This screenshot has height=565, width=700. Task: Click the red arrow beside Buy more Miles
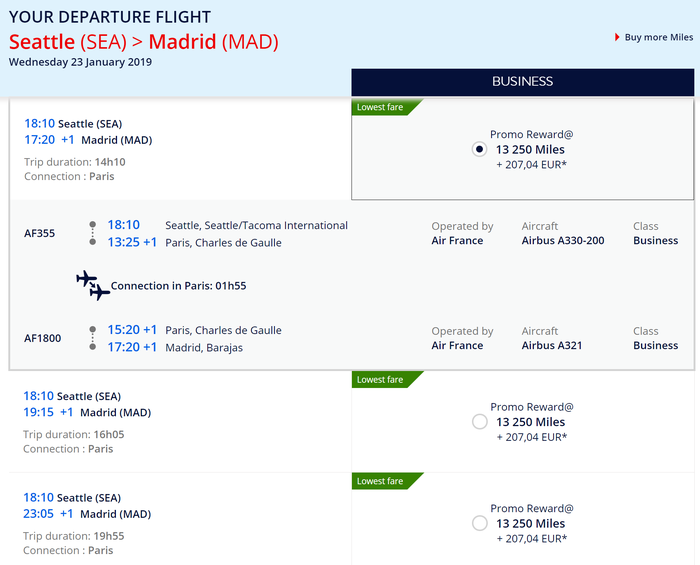(x=617, y=38)
